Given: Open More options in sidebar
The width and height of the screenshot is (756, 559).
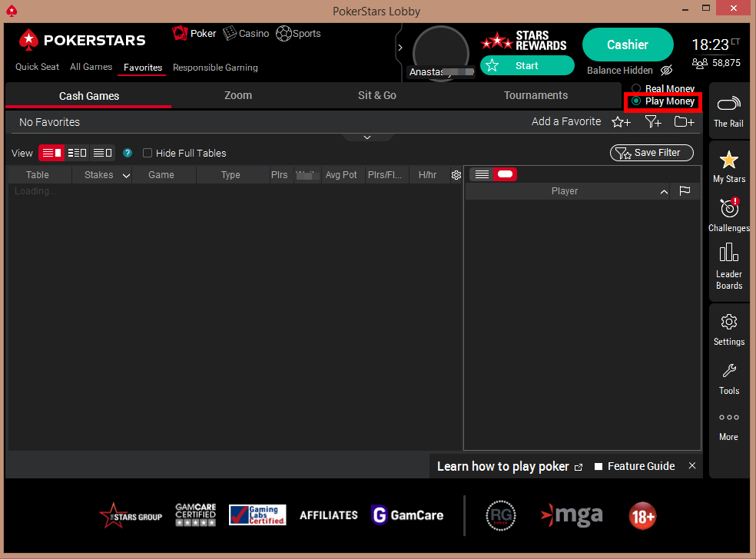Looking at the screenshot, I should tap(728, 427).
